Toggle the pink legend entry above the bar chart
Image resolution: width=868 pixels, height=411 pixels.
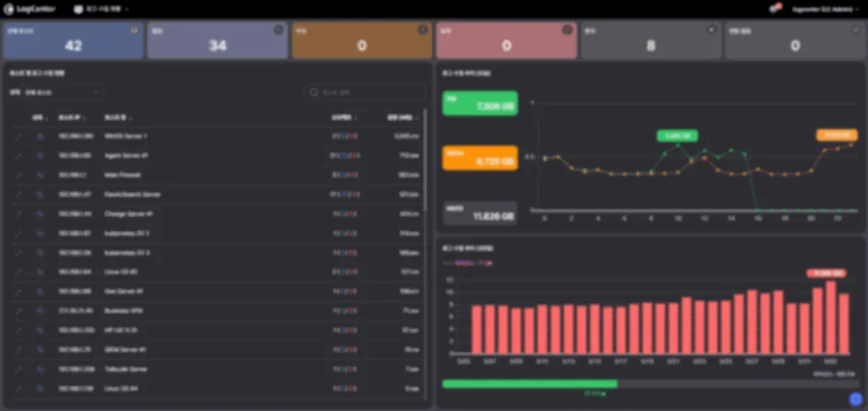(x=467, y=262)
